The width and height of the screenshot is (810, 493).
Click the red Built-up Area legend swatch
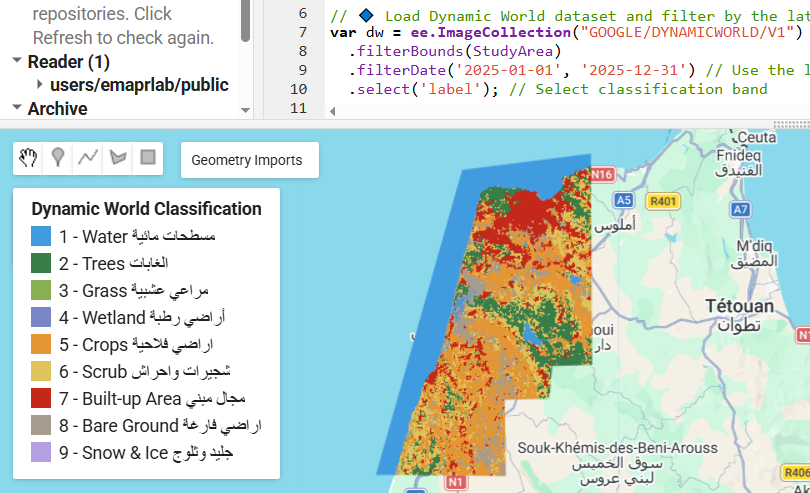coord(41,399)
